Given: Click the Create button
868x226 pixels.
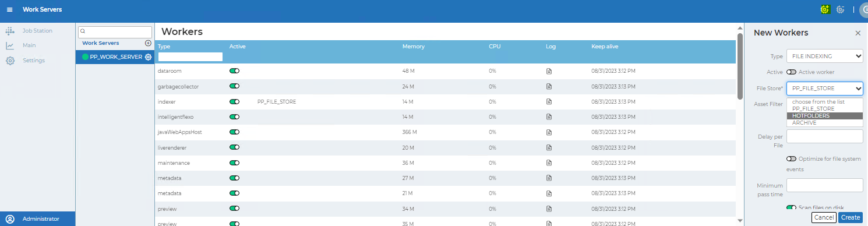Looking at the screenshot, I should [850, 217].
